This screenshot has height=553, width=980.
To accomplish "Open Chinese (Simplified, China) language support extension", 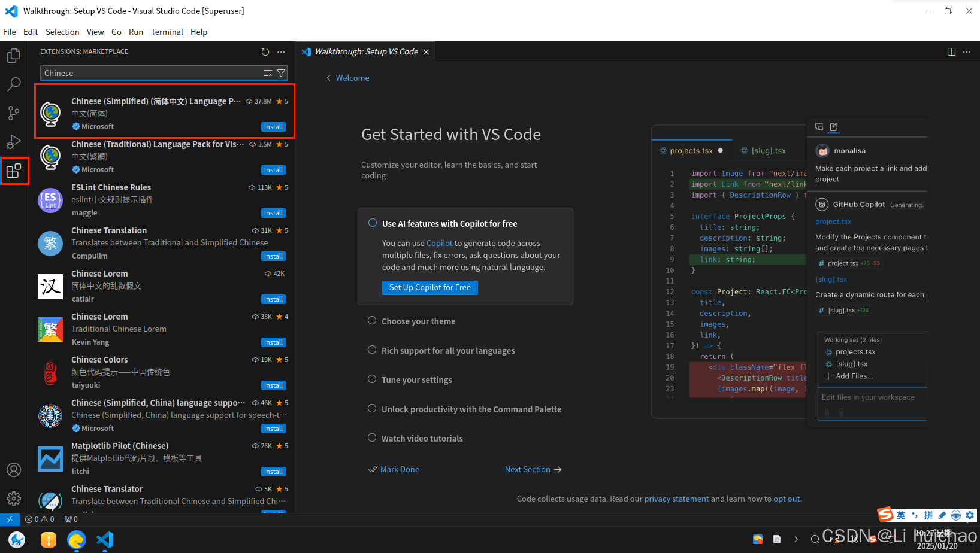I will point(164,415).
